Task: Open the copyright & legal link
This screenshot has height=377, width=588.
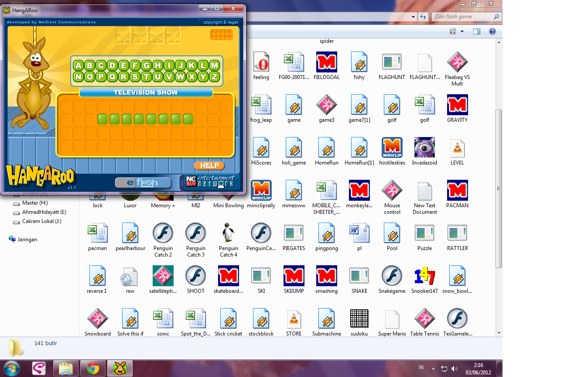Action: pyautogui.click(x=220, y=22)
